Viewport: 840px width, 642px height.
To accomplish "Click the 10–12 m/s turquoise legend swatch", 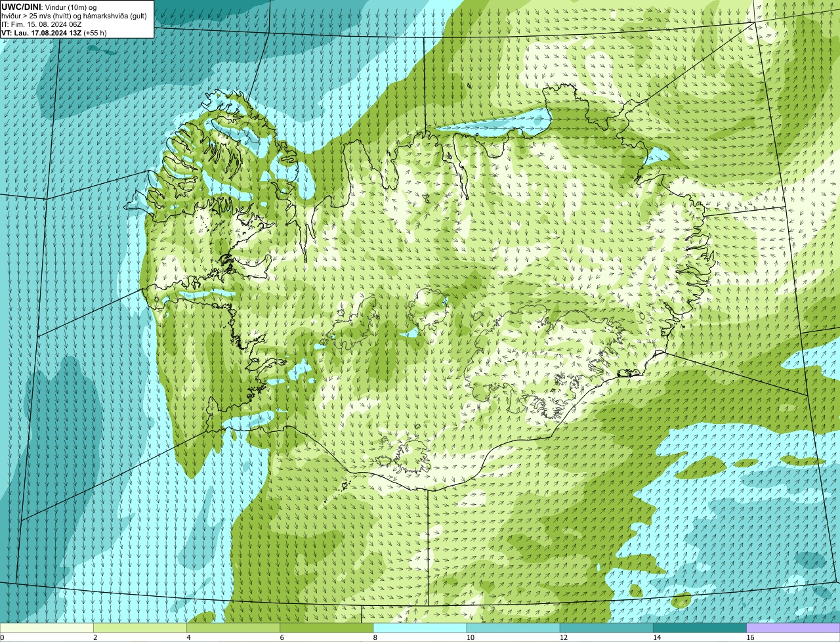I will pyautogui.click(x=513, y=628).
